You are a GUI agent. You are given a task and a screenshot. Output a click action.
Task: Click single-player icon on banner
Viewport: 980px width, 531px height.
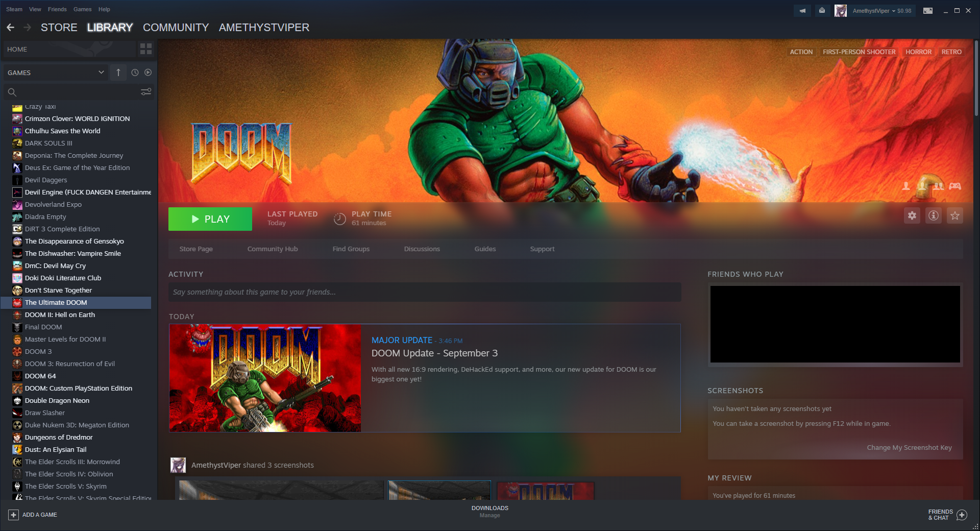pos(906,186)
